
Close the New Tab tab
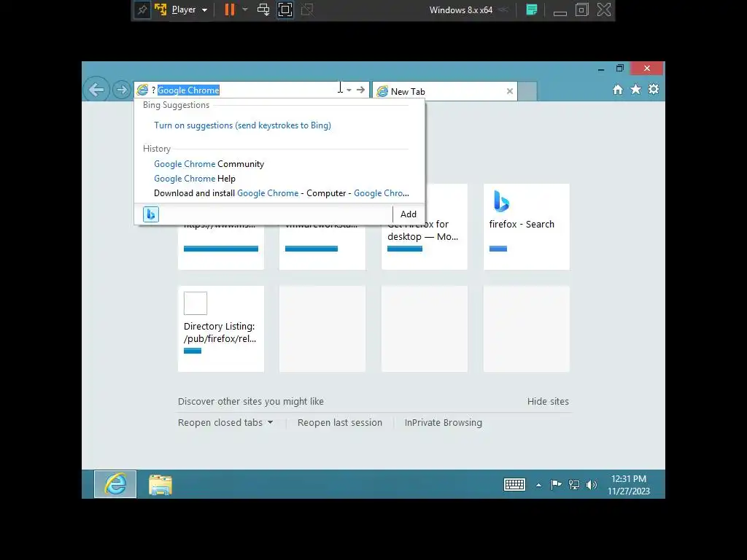[x=510, y=91]
